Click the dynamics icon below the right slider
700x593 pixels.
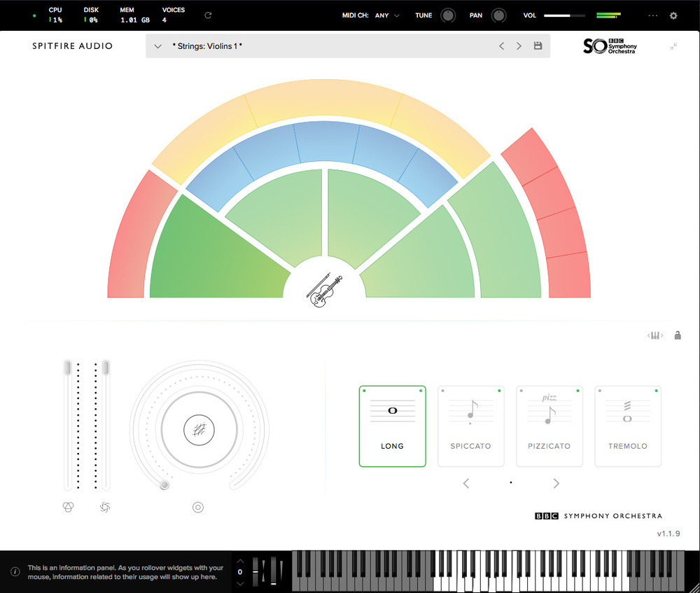(x=105, y=507)
